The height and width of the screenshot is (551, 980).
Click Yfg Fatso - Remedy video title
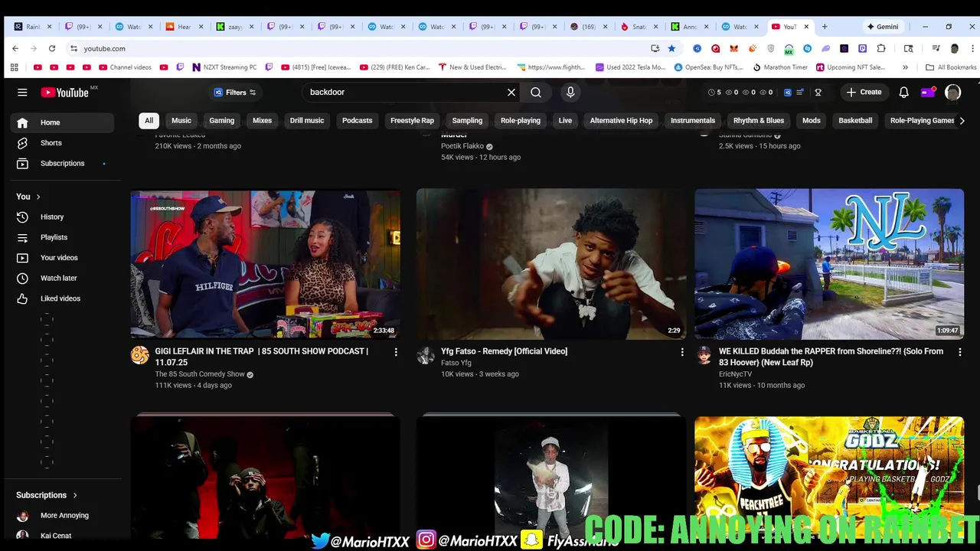pyautogui.click(x=504, y=351)
